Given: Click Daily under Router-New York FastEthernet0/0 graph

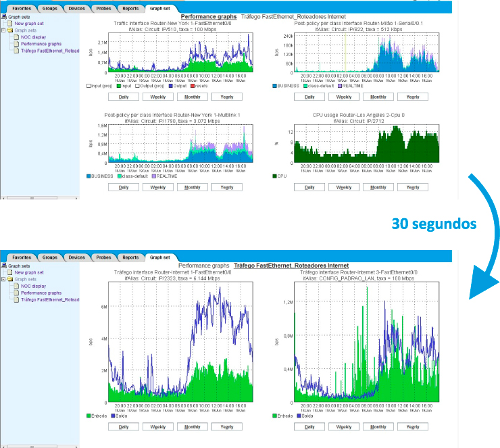Looking at the screenshot, I should point(124,97).
